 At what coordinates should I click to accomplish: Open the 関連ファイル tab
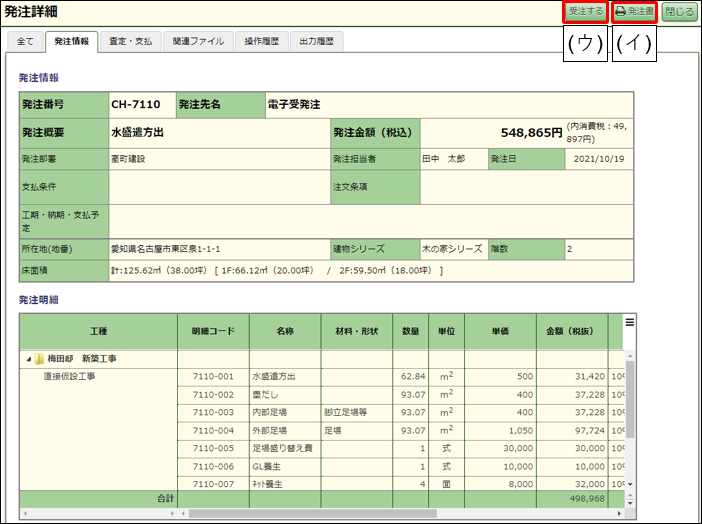point(198,42)
